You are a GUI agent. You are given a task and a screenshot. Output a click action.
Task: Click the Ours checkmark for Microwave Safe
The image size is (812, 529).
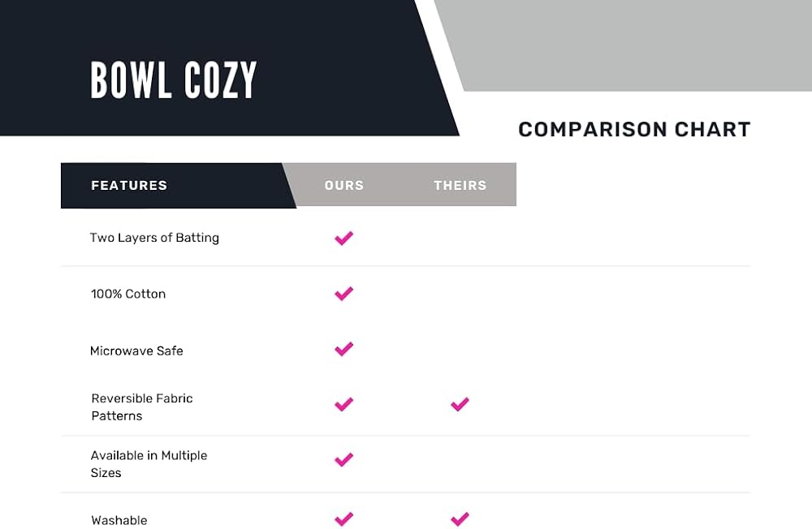pos(343,350)
